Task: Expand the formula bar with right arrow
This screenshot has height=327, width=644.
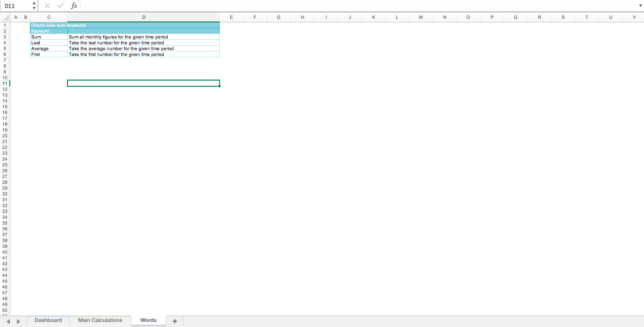Action: tap(640, 6)
